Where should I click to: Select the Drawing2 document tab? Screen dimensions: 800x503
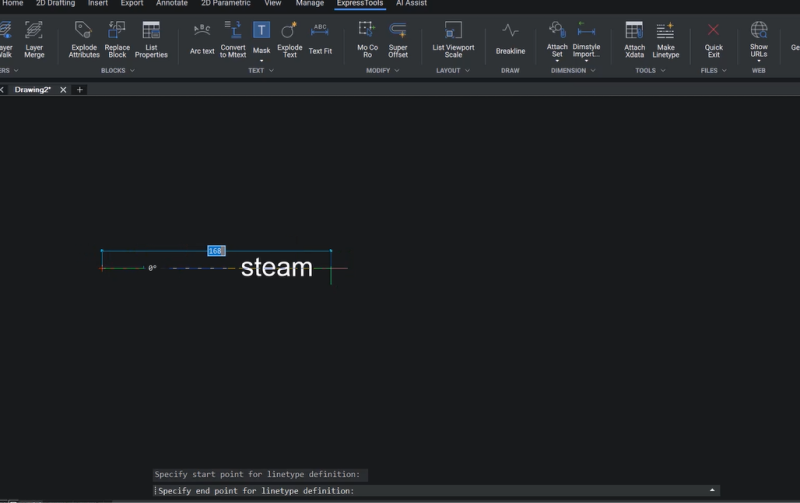click(x=33, y=90)
